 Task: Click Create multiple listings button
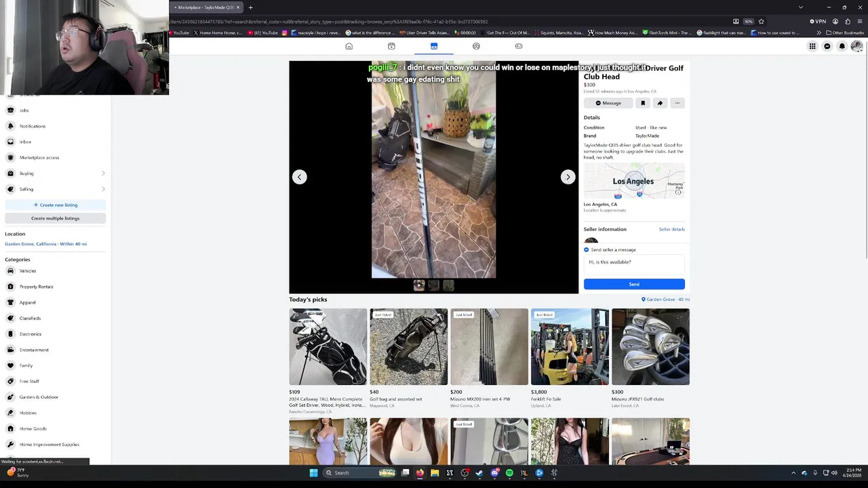pyautogui.click(x=55, y=218)
